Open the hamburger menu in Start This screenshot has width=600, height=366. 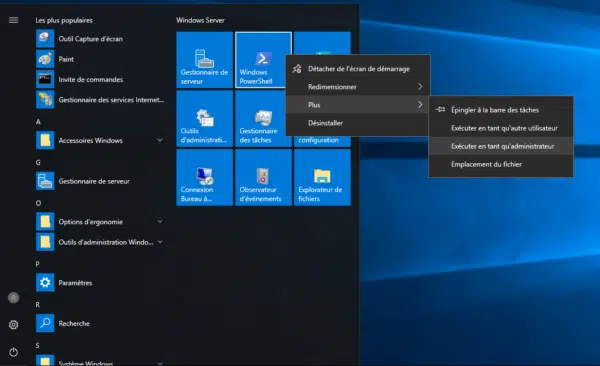pos(13,20)
